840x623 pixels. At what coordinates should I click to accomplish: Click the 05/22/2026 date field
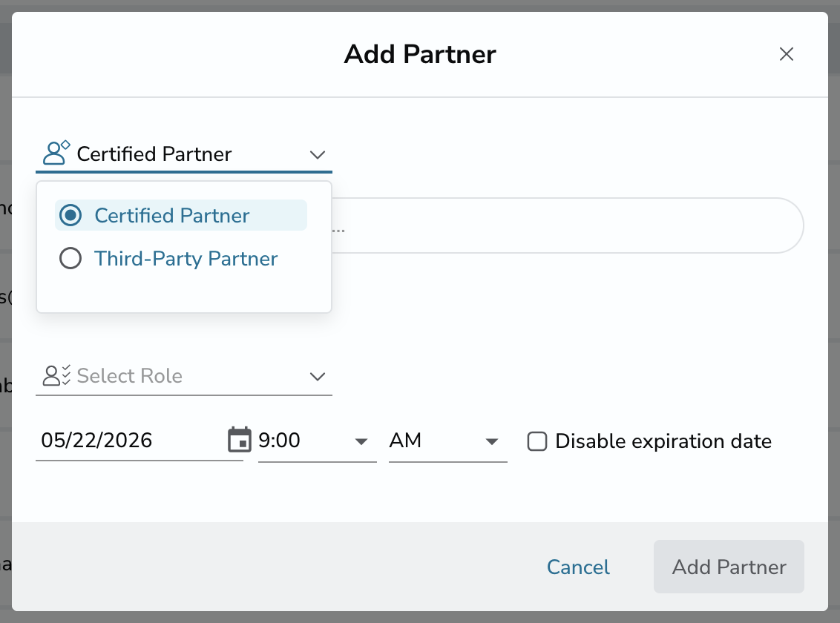(x=131, y=441)
